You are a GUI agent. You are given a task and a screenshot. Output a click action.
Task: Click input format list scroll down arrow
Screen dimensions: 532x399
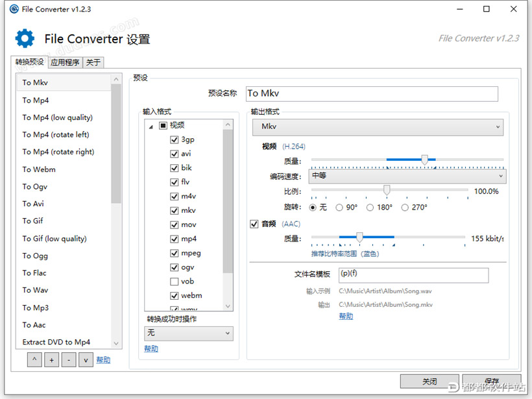pyautogui.click(x=228, y=306)
